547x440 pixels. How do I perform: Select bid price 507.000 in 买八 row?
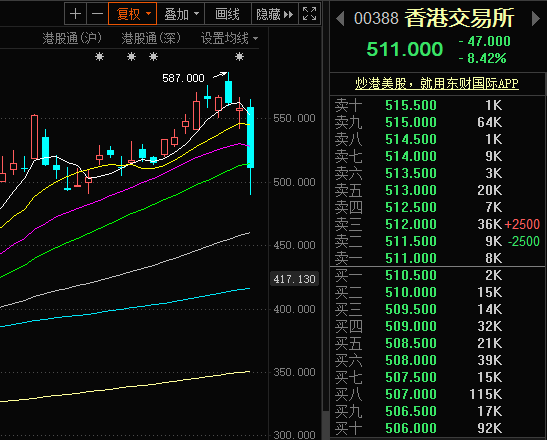click(x=411, y=394)
